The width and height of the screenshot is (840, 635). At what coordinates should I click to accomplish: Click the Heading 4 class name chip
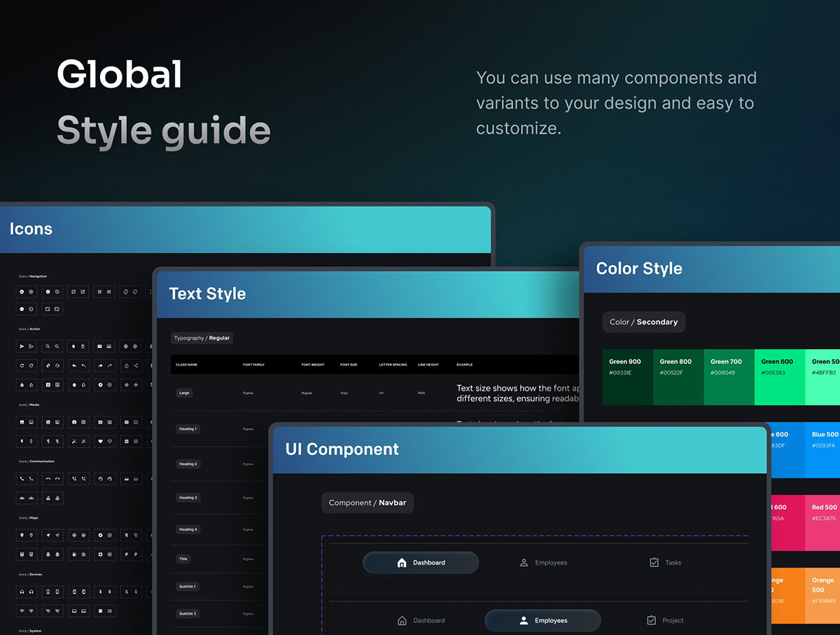click(x=188, y=529)
